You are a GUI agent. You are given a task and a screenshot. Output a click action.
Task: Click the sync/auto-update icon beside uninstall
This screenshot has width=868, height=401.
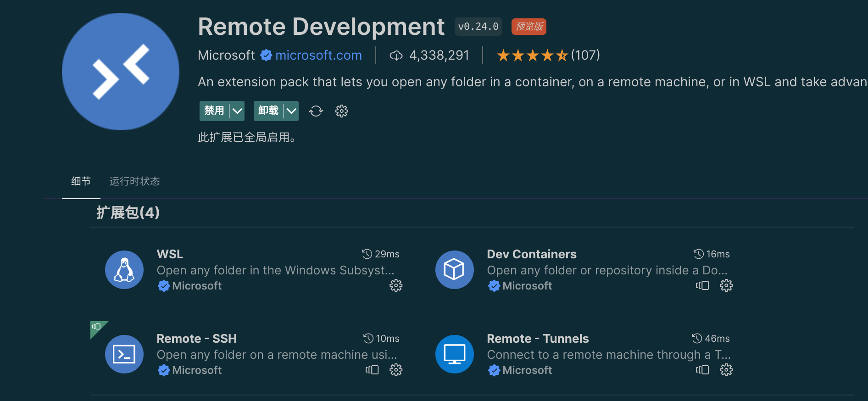point(316,111)
